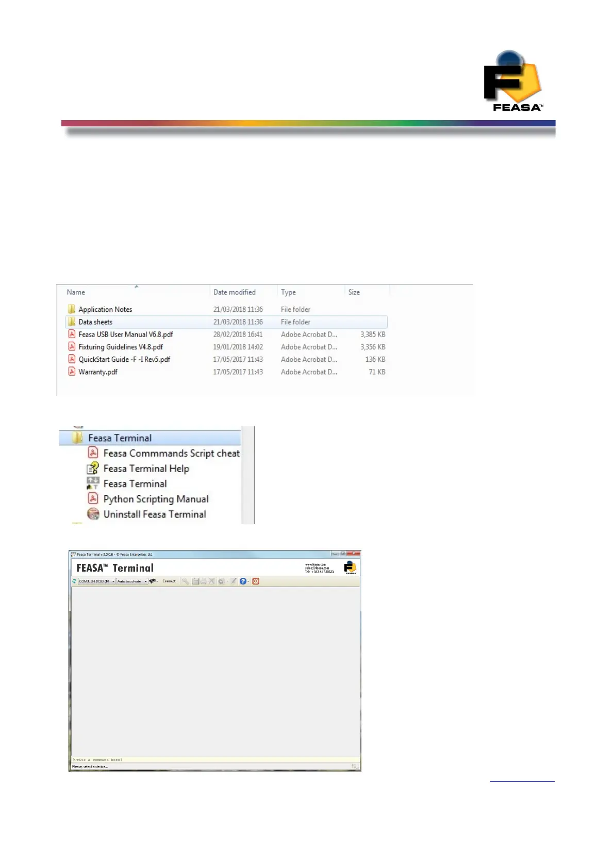This screenshot has width=614, height=868.
Task: Click the write a command here field
Action: 215,760
